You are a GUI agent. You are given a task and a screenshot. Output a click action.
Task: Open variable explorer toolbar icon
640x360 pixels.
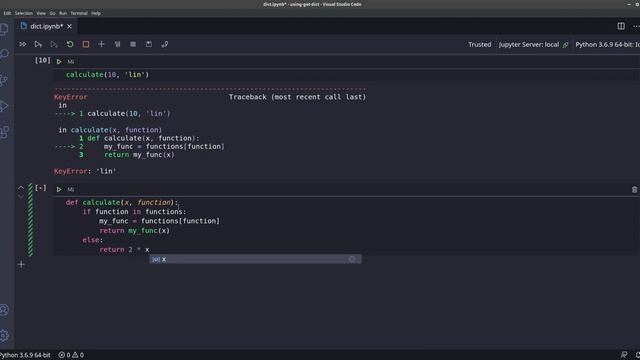click(133, 44)
